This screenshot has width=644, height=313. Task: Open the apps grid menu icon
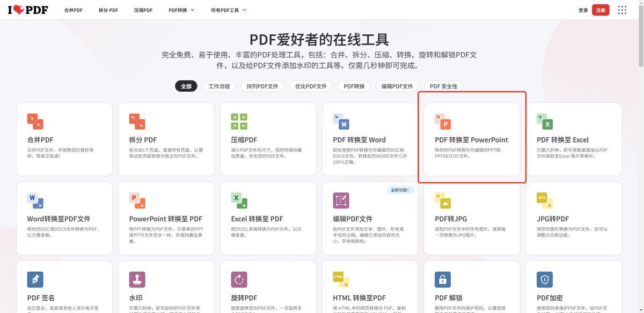[x=622, y=10]
